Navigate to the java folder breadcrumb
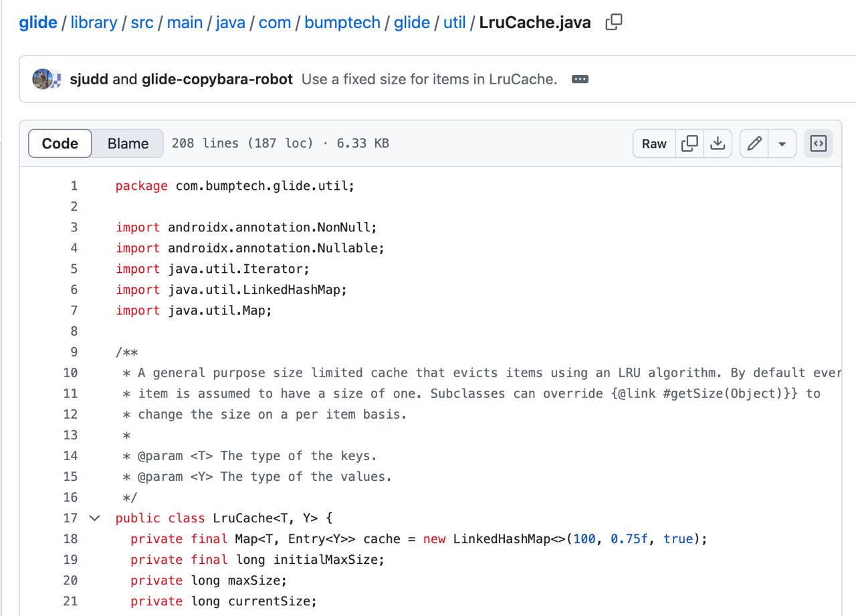Viewport: 856px width, 616px height. click(231, 23)
